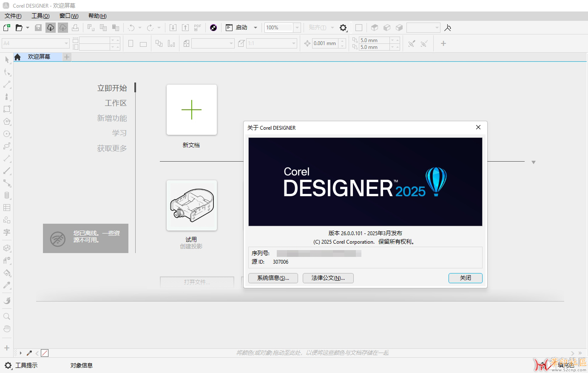The height and width of the screenshot is (373, 588).
Task: Click the projected axes icon
Action: click(x=447, y=28)
